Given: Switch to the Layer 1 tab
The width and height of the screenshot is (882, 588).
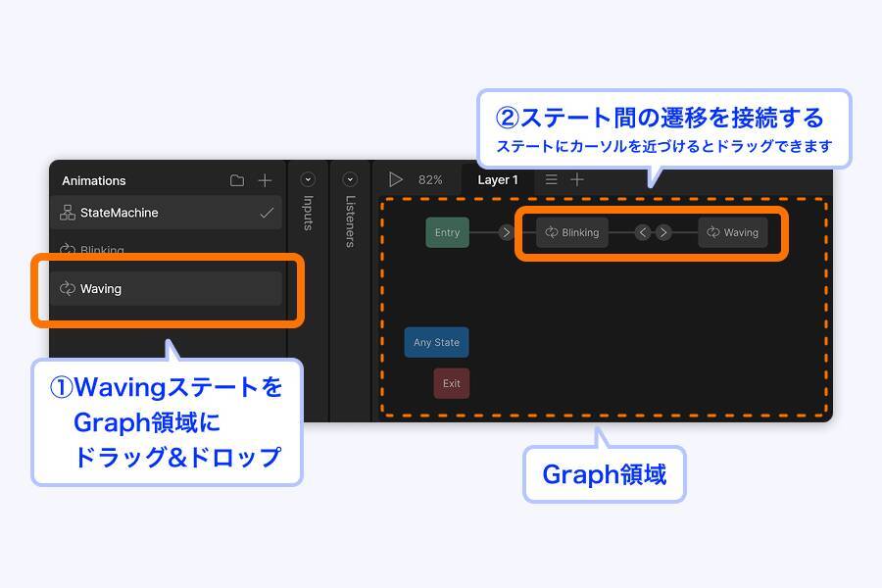Looking at the screenshot, I should click(498, 179).
